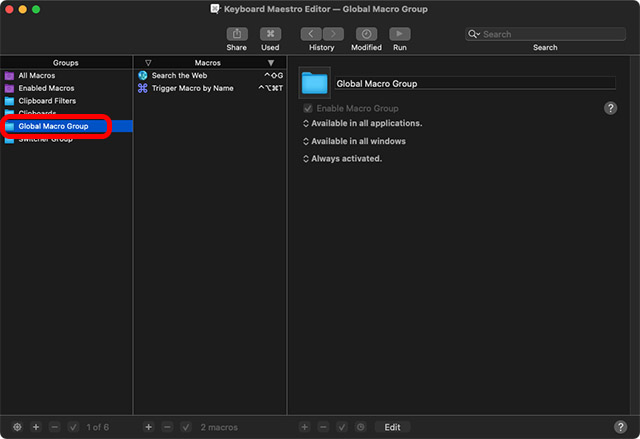Open Trigger Macro by Name macro
The width and height of the screenshot is (640, 439).
210,88
